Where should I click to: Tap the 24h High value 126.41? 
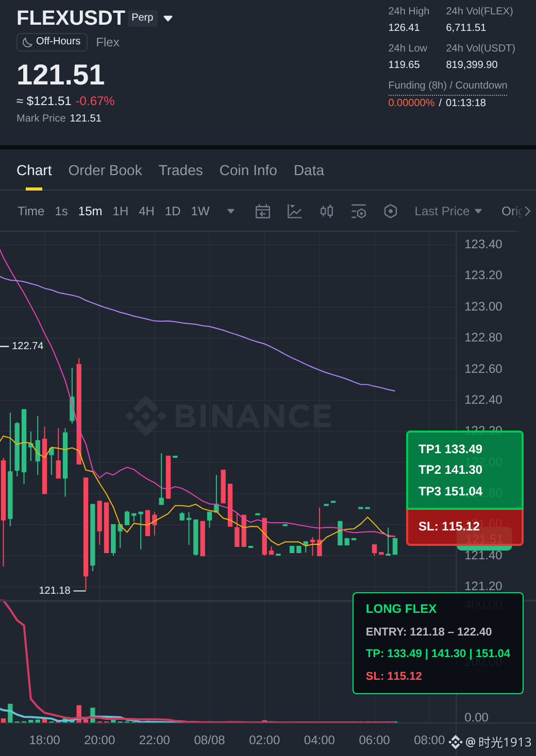tap(404, 28)
